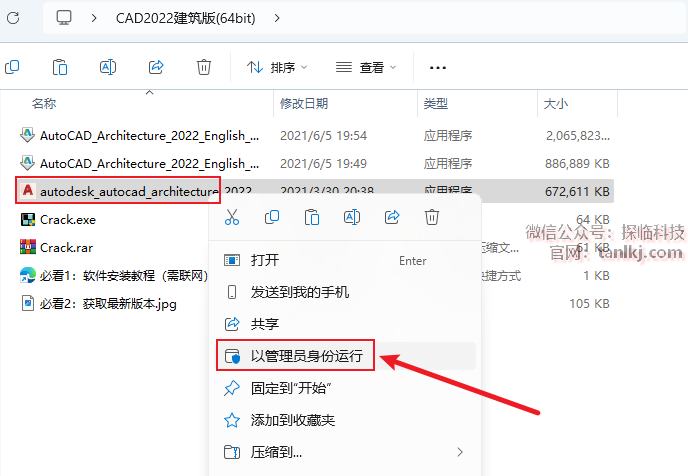Viewport: 688px width, 476px height.
Task: Sort by the 修改日期 column header
Action: pyautogui.click(x=304, y=104)
